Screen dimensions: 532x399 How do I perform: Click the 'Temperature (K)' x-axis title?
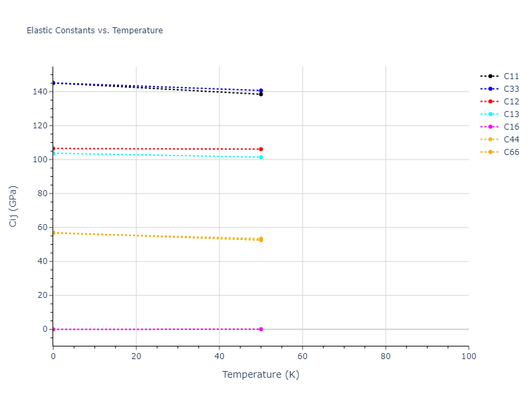point(261,374)
